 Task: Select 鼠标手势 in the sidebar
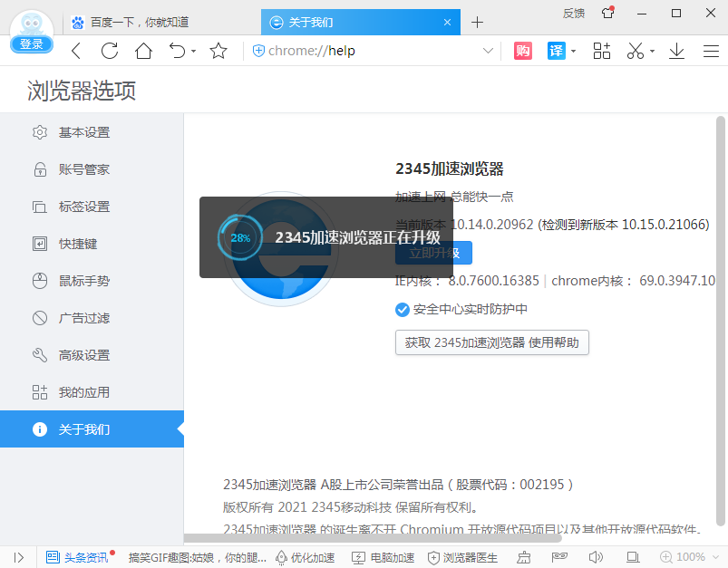coord(92,281)
